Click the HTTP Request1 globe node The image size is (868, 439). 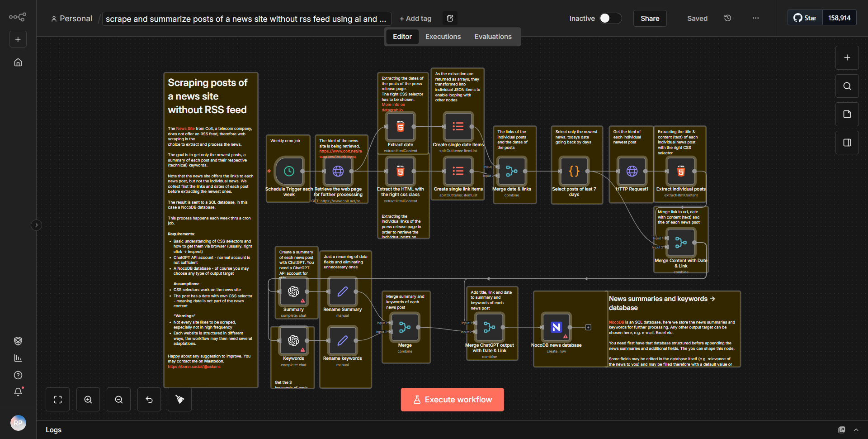pos(631,171)
